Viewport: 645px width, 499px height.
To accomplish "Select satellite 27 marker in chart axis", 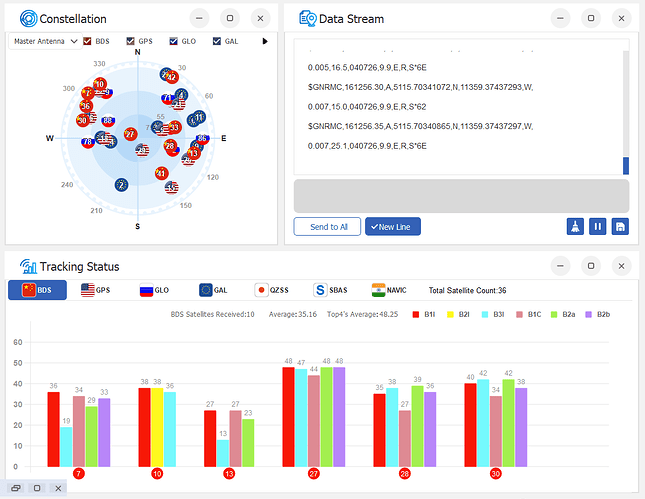I will (313, 473).
